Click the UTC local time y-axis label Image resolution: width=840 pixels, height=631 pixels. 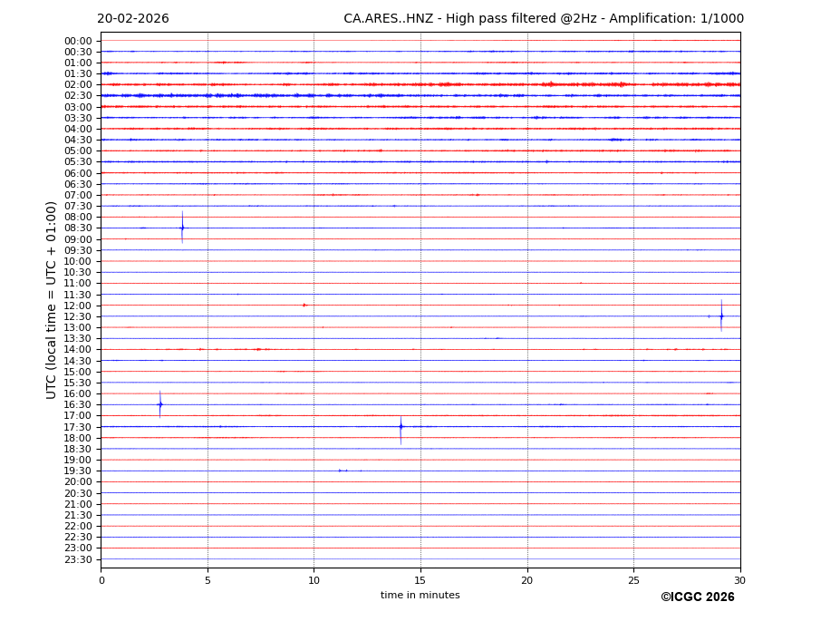tap(52, 299)
